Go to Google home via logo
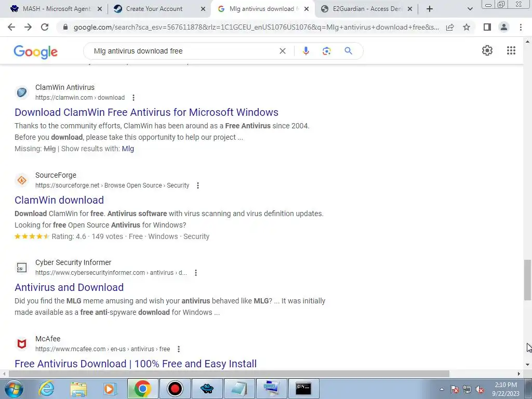This screenshot has width=532, height=399. [x=36, y=52]
